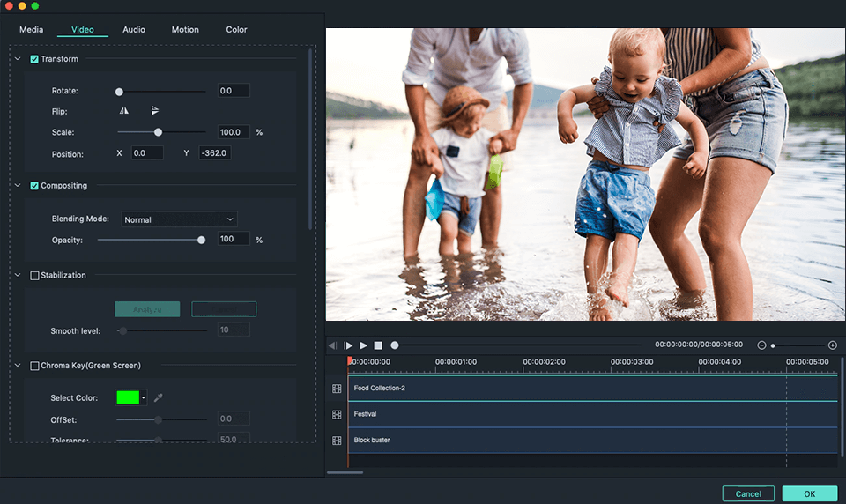The height and width of the screenshot is (504, 846).
Task: Click the Opacity slider handle
Action: (201, 241)
